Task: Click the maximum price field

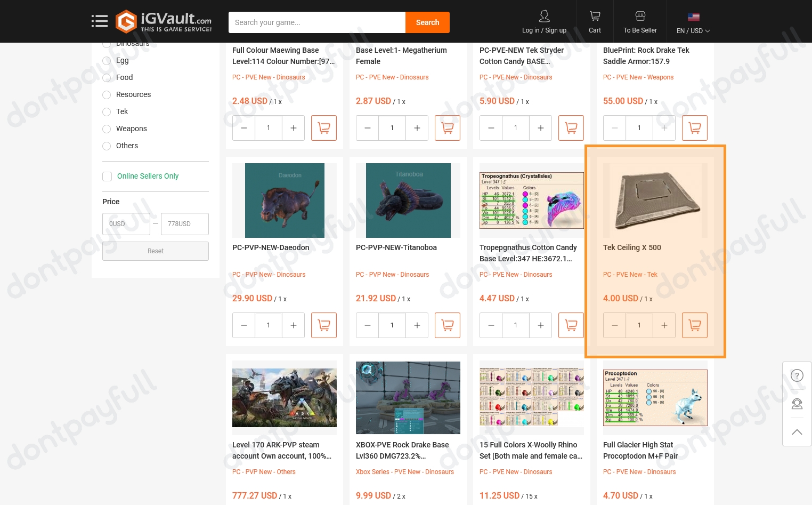Action: [x=184, y=224]
